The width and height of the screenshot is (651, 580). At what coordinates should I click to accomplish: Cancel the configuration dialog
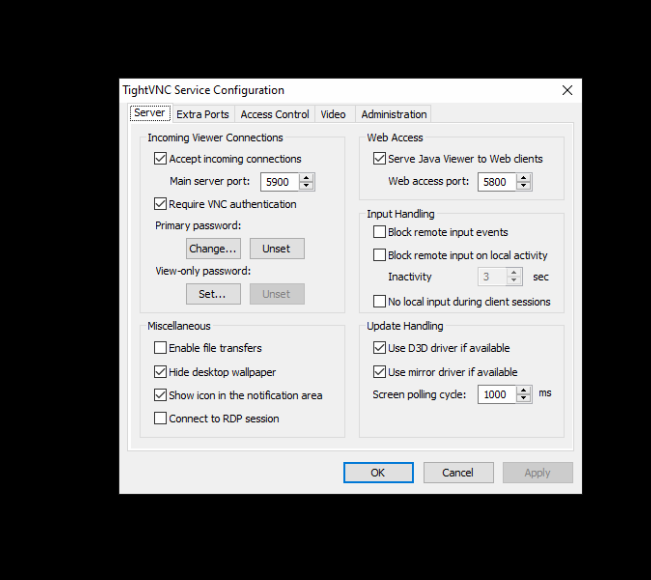tap(458, 472)
